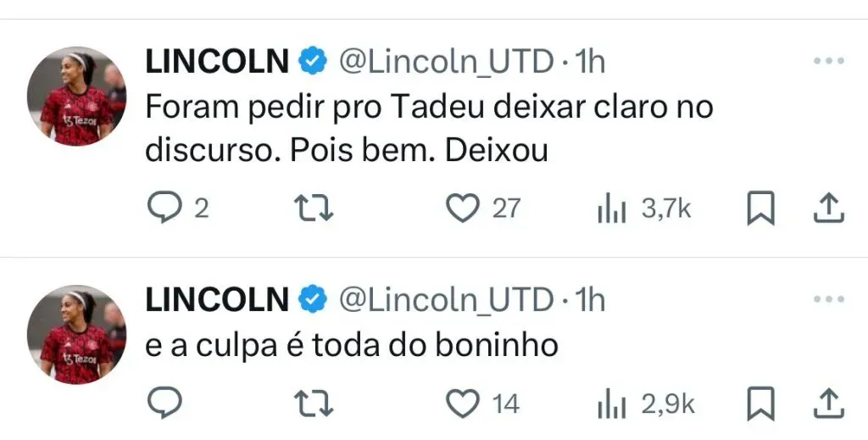This screenshot has width=868, height=440.
Task: Open more options on first tweet
Action: click(x=828, y=62)
